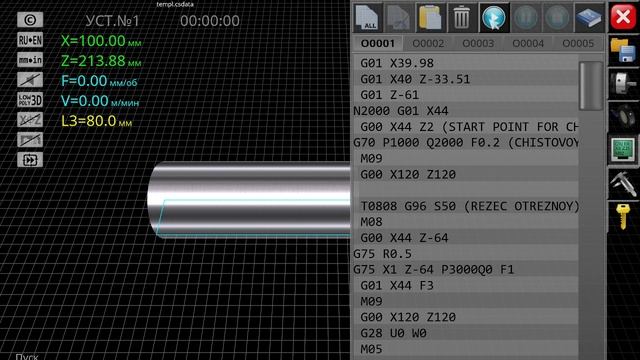This screenshot has height=360, width=640.
Task: Switch to program tab O0001
Action: pyautogui.click(x=378, y=43)
